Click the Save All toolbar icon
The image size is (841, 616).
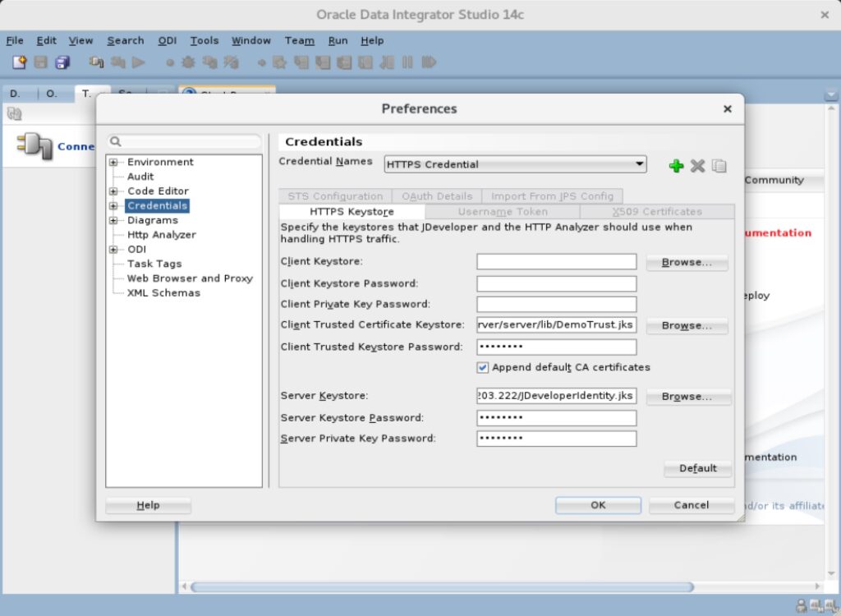(62, 62)
